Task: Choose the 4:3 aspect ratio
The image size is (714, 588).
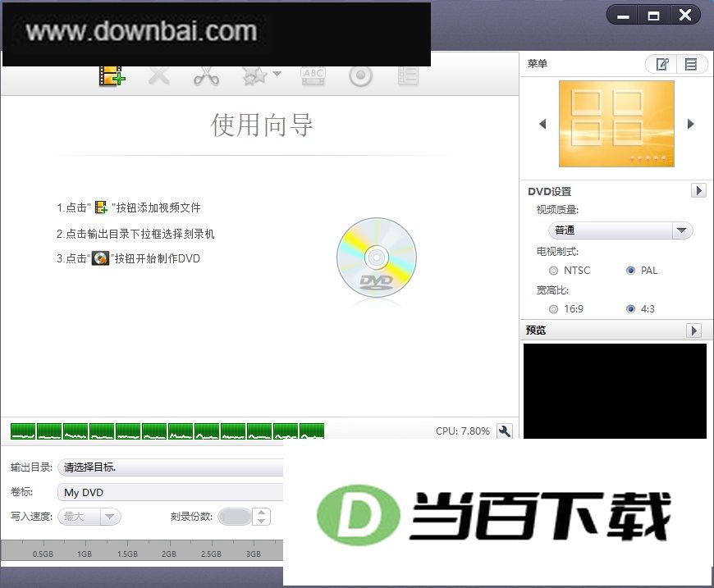Action: [x=630, y=309]
